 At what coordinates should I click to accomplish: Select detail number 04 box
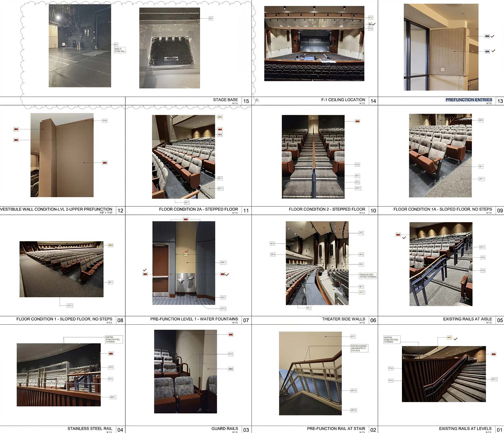pyautogui.click(x=120, y=430)
